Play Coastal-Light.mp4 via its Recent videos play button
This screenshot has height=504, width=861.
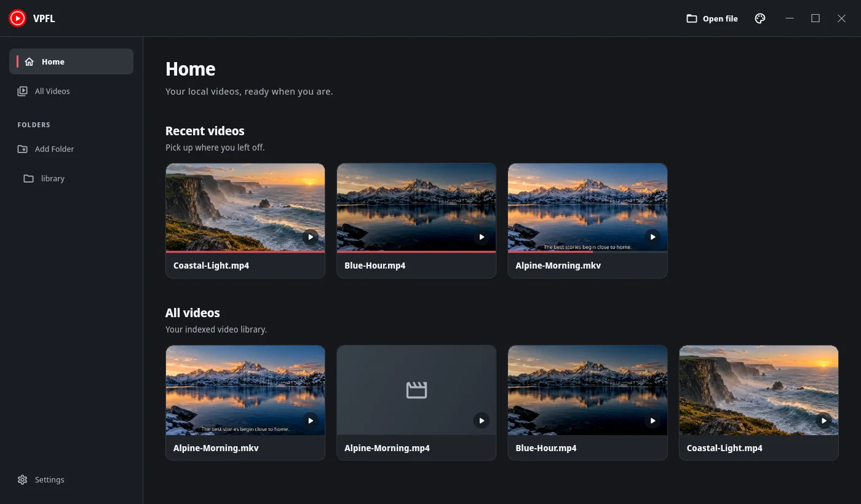[311, 237]
